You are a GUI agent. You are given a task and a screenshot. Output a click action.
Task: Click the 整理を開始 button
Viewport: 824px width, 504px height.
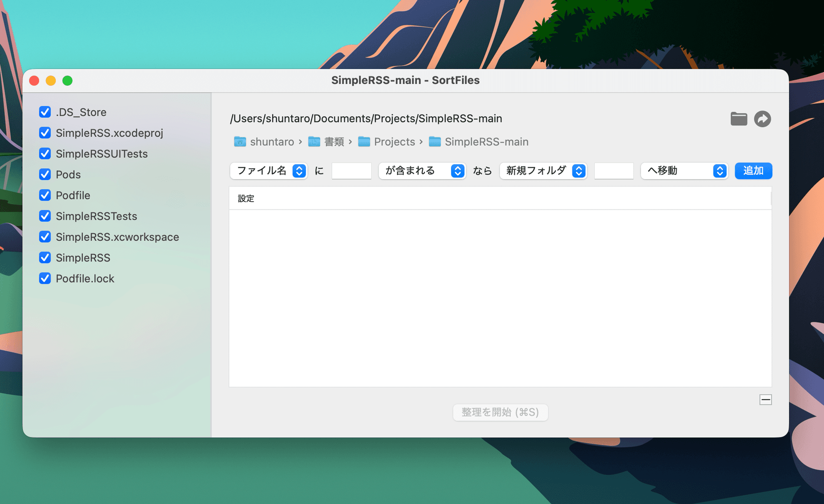tap(500, 412)
